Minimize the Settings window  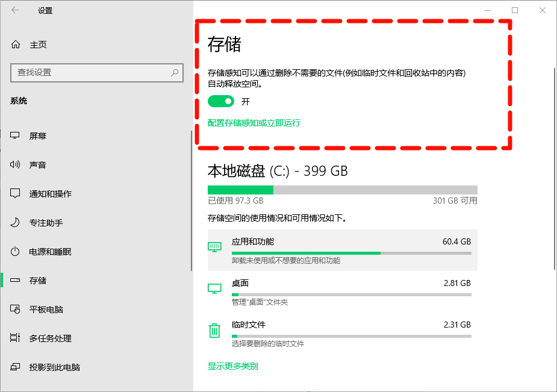[487, 10]
